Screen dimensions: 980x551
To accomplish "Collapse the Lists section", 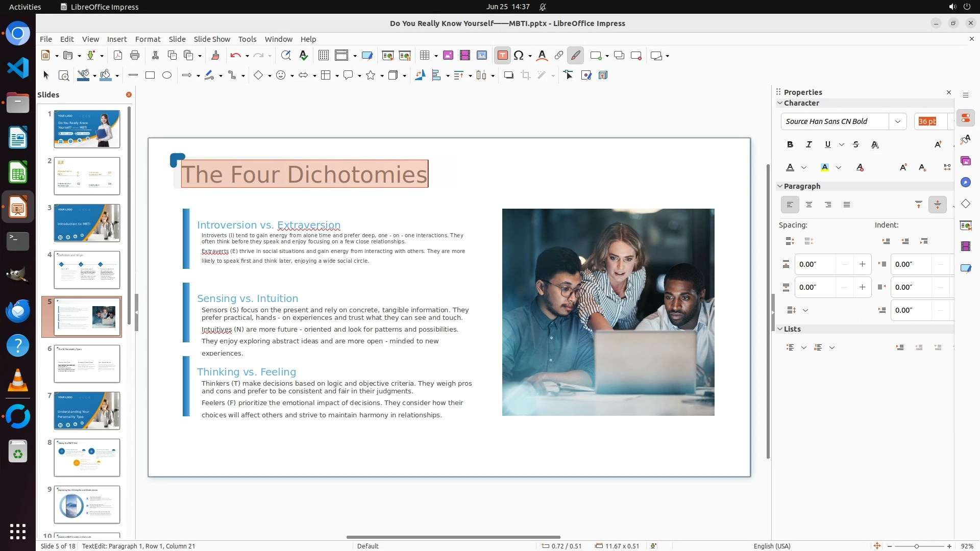I will tap(780, 329).
